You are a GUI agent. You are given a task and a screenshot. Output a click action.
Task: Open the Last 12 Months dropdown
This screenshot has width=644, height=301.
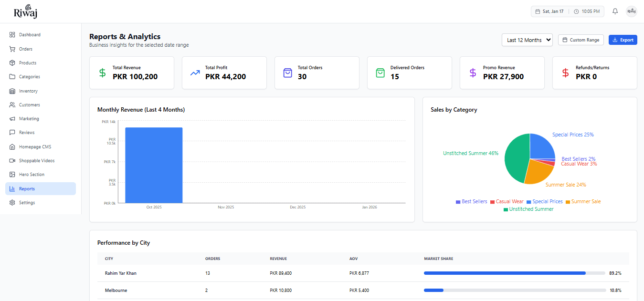527,40
